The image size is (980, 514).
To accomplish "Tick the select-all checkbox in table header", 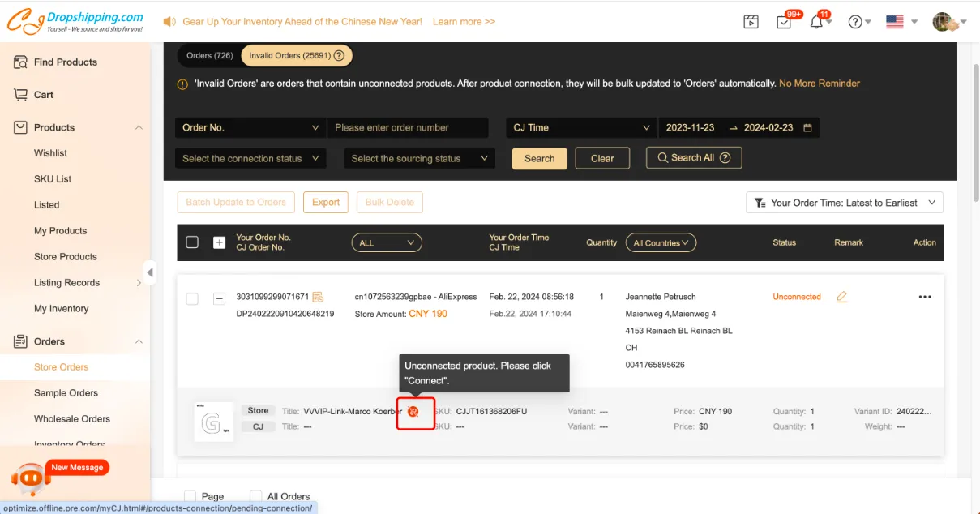I will (x=192, y=242).
